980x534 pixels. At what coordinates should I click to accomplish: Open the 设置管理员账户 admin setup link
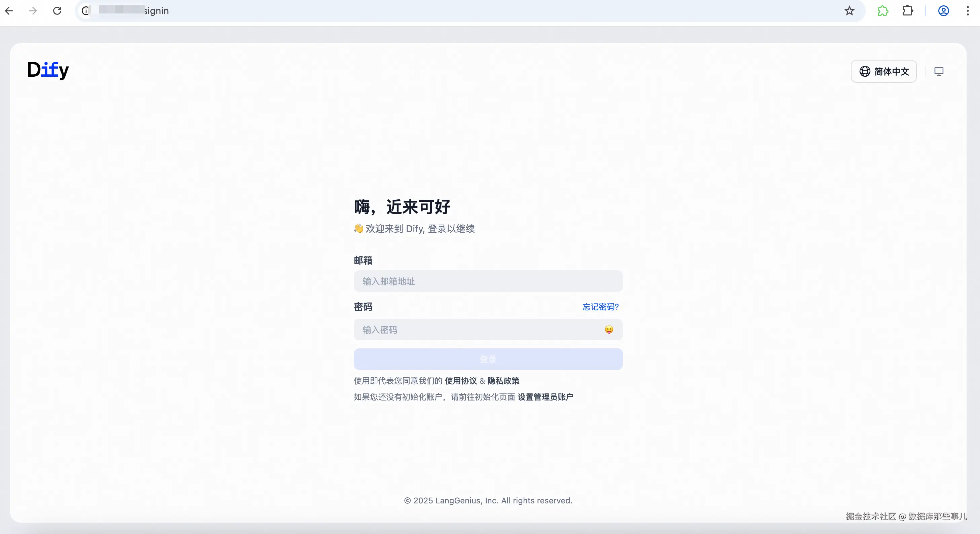click(x=545, y=397)
